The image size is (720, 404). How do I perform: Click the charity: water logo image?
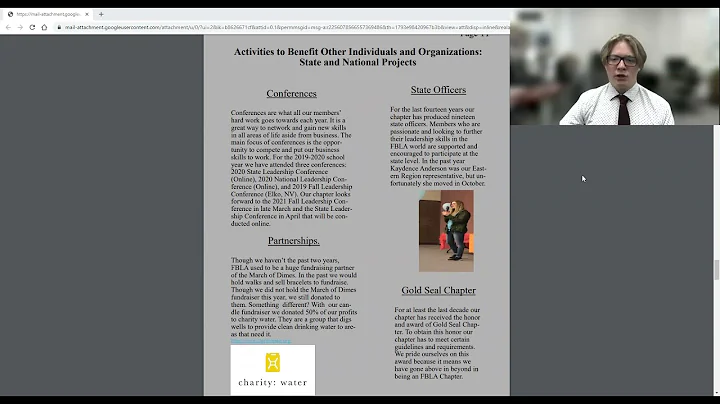pyautogui.click(x=273, y=370)
